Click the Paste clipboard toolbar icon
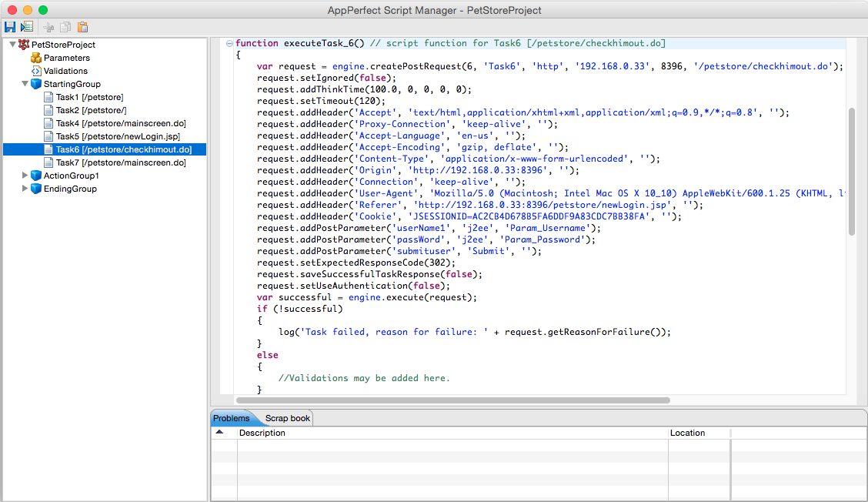 [x=82, y=27]
